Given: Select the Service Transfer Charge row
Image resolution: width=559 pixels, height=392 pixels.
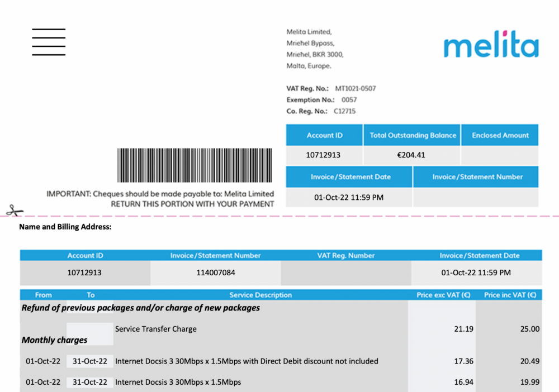Looking at the screenshot, I should 156,329.
